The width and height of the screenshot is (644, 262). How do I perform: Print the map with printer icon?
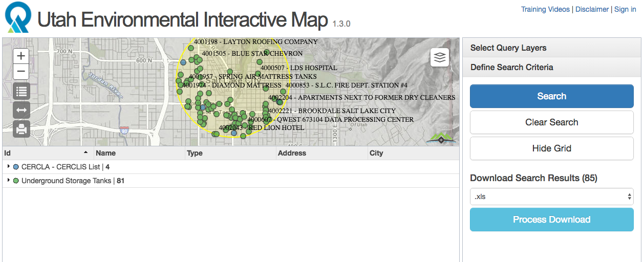pyautogui.click(x=22, y=128)
